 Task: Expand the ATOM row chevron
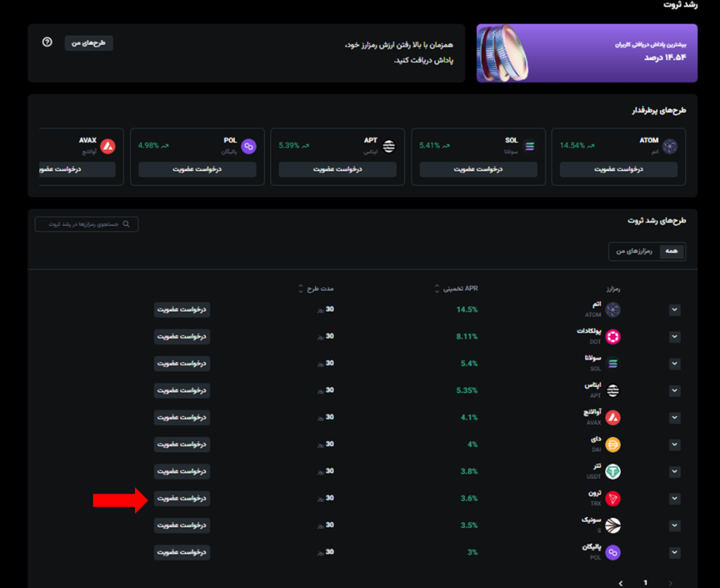tap(674, 310)
